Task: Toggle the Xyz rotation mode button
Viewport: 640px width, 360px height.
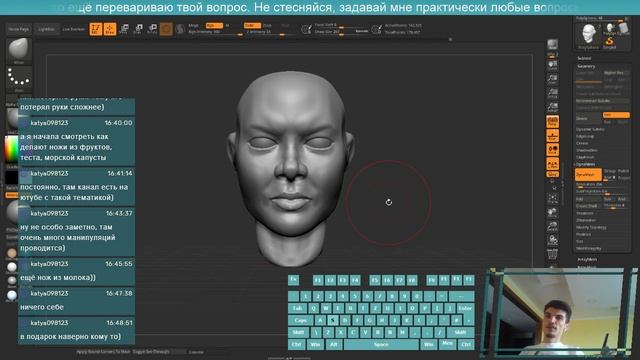Action: click(x=552, y=174)
